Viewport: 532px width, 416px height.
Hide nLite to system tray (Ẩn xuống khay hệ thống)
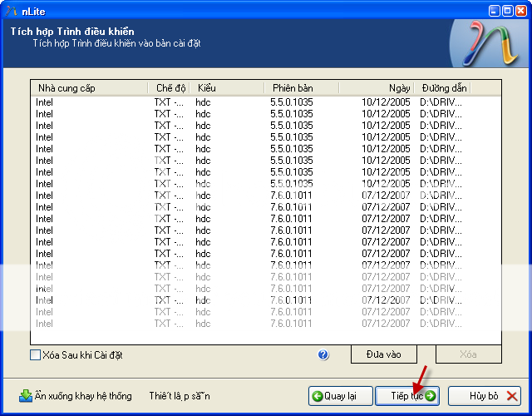[x=76, y=396]
